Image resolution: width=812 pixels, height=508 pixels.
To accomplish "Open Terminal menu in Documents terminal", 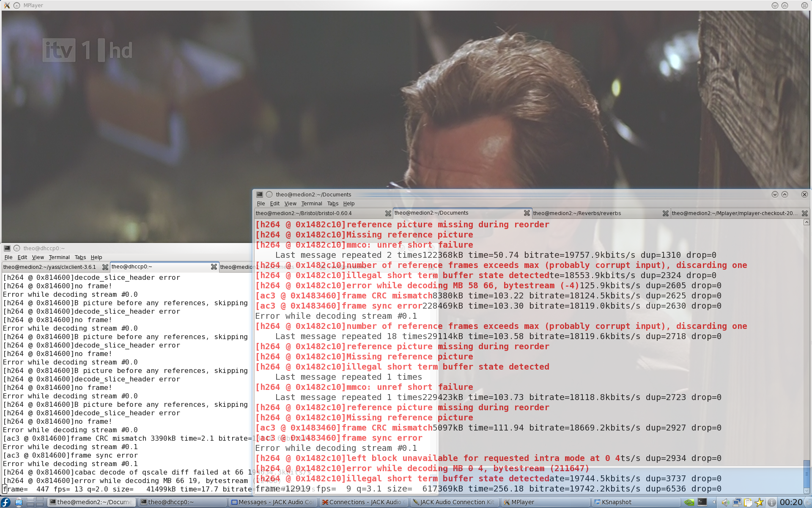I will click(312, 204).
